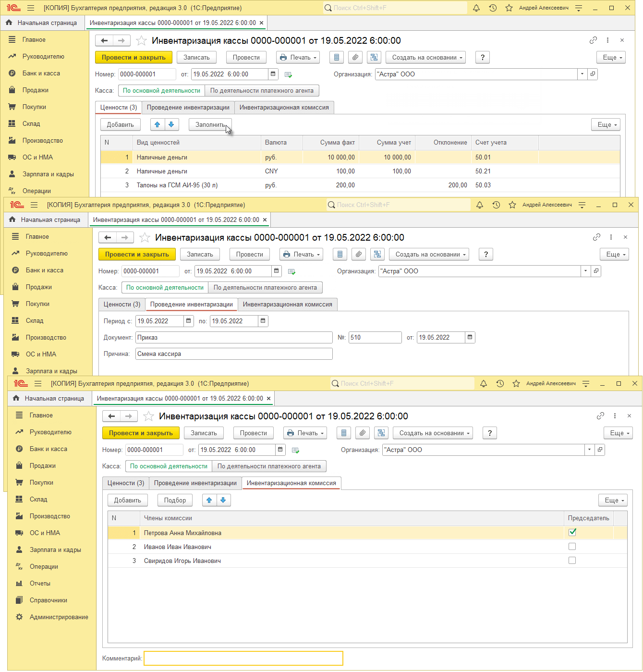Expand organization dropdown arrow in top window
Image resolution: width=643 pixels, height=672 pixels.
582,74
